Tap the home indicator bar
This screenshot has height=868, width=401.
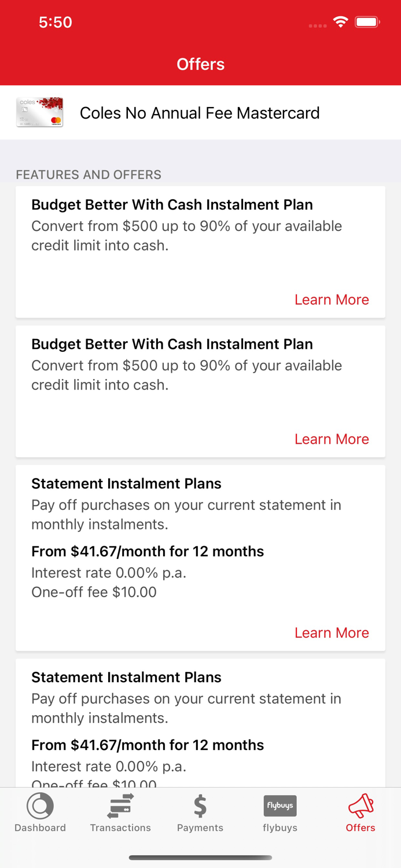200,858
